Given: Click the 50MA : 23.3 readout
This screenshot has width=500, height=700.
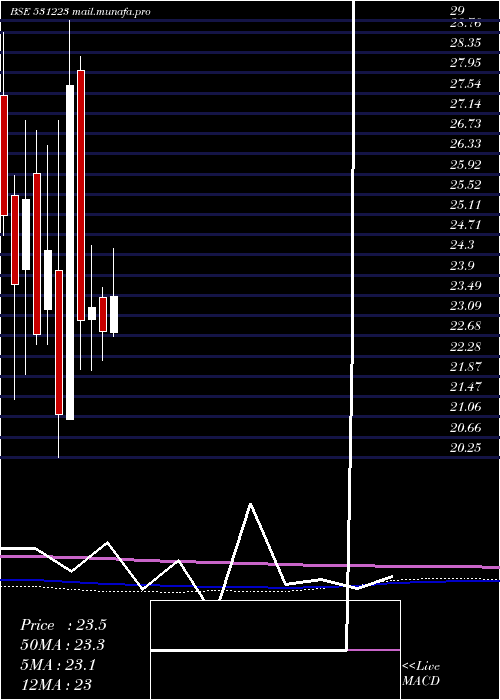Looking at the screenshot, I should click(x=63, y=645).
